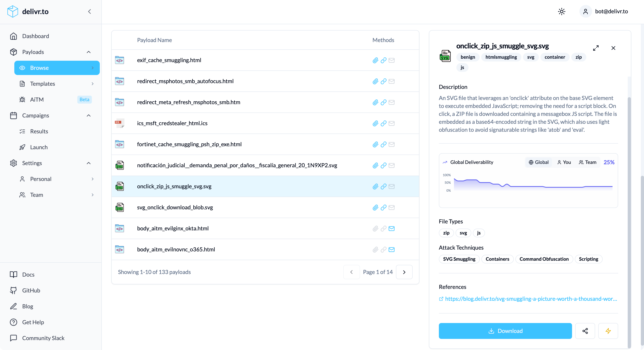The height and width of the screenshot is (350, 644).
Task: Select Global deliverability view
Action: (x=538, y=162)
